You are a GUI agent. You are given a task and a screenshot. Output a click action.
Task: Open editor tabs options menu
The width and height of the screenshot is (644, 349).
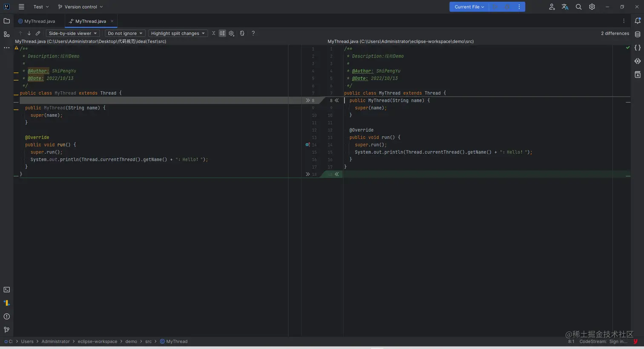point(624,21)
